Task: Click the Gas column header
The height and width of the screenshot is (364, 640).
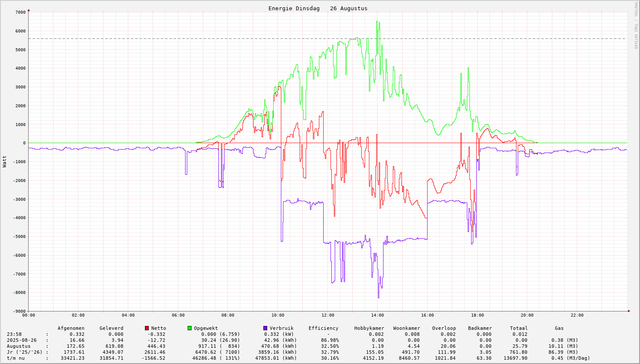Action: (x=559, y=328)
